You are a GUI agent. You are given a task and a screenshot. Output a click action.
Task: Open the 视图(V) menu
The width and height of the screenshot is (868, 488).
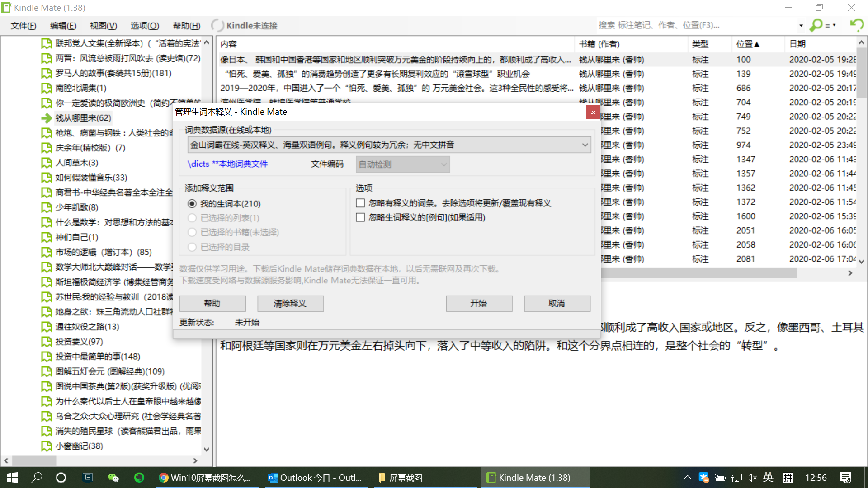point(103,26)
